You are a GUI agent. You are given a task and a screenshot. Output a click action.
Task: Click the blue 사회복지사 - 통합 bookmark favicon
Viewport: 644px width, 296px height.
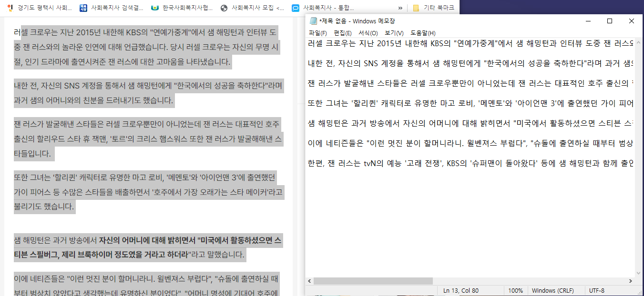295,8
